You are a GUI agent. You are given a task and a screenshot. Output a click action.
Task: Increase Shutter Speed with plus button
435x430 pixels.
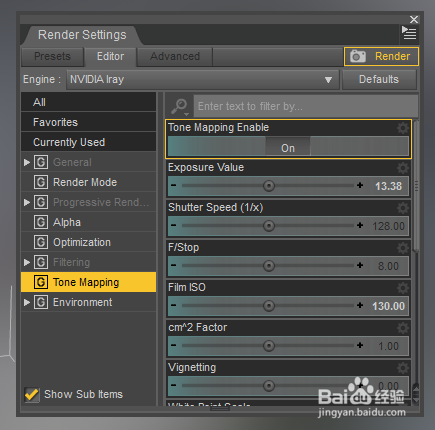coord(360,225)
